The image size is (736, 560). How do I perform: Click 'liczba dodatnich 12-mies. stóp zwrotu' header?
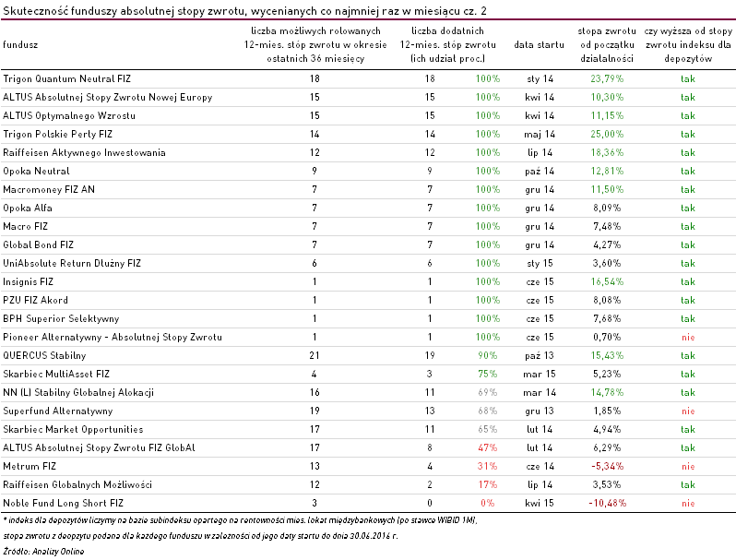click(447, 44)
